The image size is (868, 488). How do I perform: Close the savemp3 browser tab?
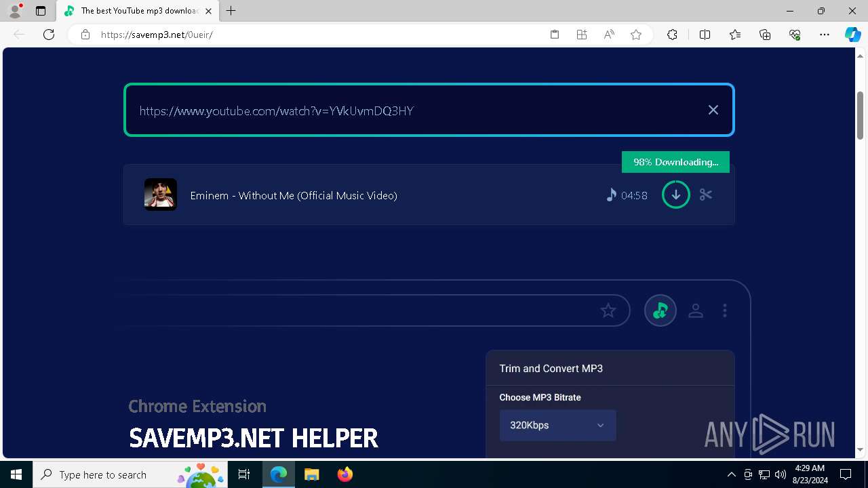208,11
